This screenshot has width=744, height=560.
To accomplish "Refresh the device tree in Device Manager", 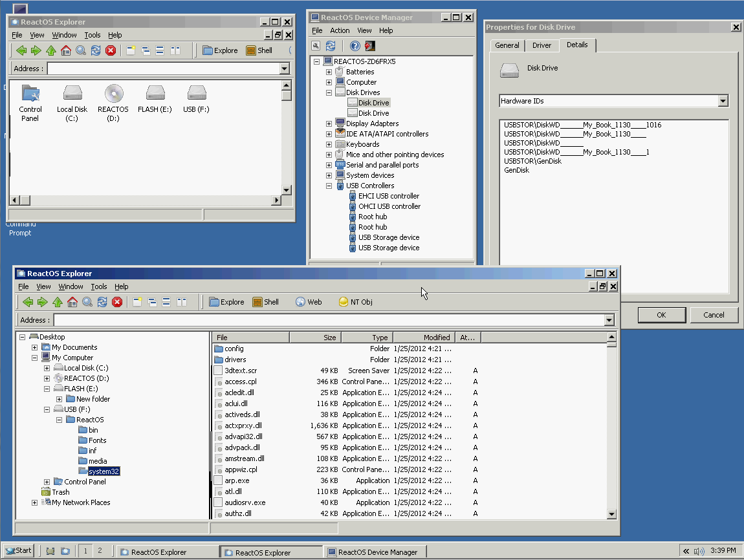I will [331, 46].
